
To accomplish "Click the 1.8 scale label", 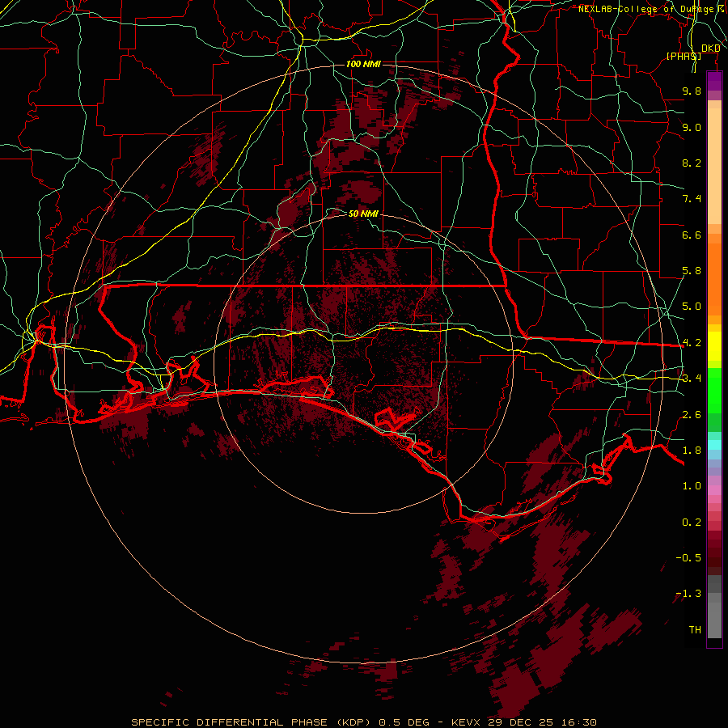I will click(692, 451).
